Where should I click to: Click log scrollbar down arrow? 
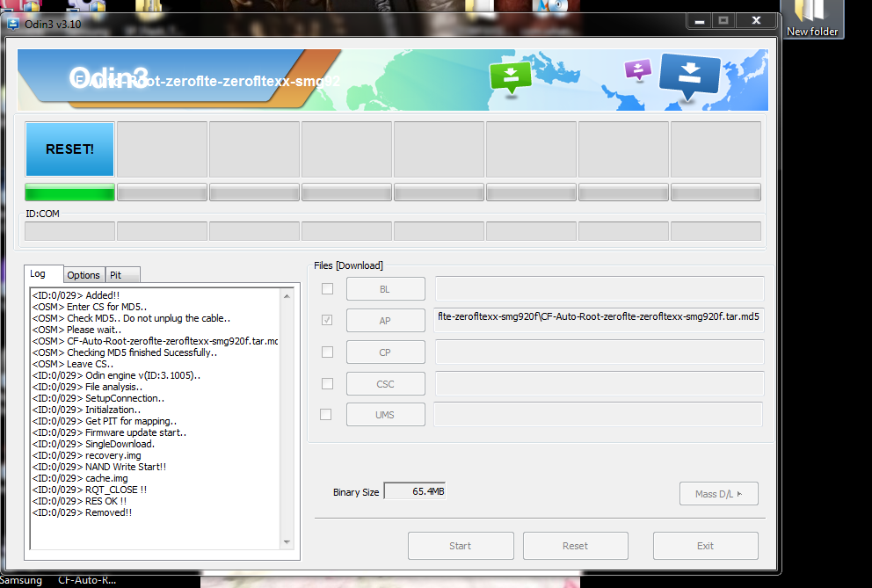point(287,541)
